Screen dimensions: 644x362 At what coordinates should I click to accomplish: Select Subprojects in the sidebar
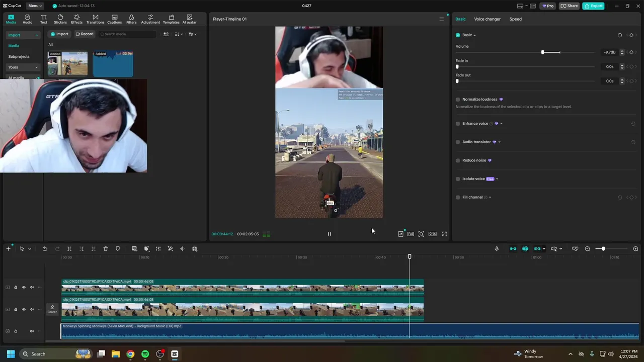pyautogui.click(x=19, y=57)
